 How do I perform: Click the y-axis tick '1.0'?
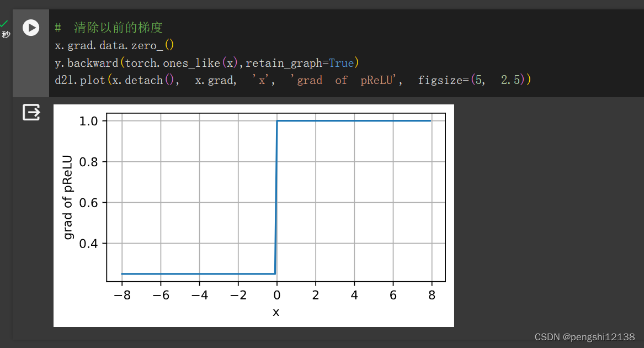89,121
